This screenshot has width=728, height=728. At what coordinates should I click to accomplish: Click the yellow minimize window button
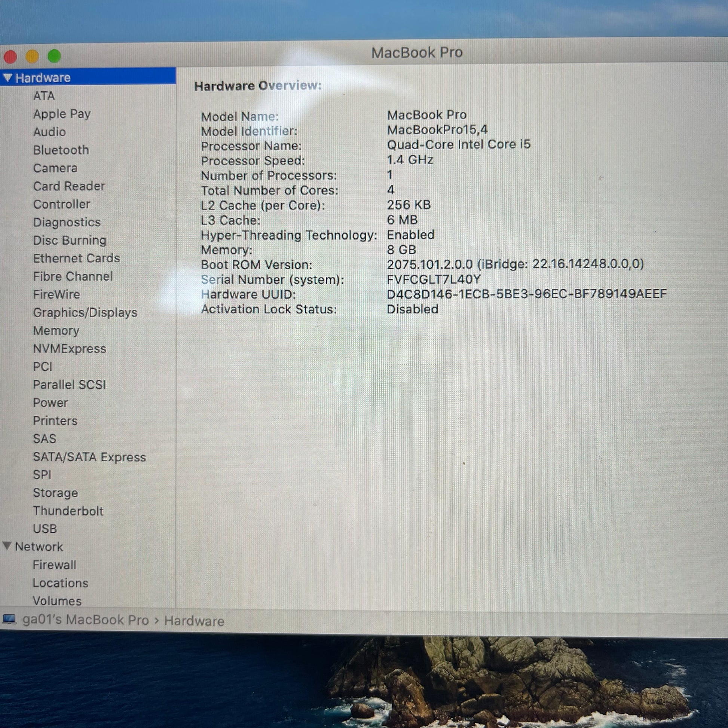coord(32,56)
